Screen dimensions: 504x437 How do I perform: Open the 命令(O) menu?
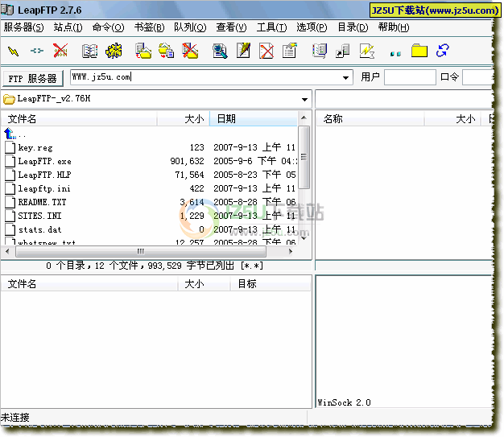[x=108, y=27]
